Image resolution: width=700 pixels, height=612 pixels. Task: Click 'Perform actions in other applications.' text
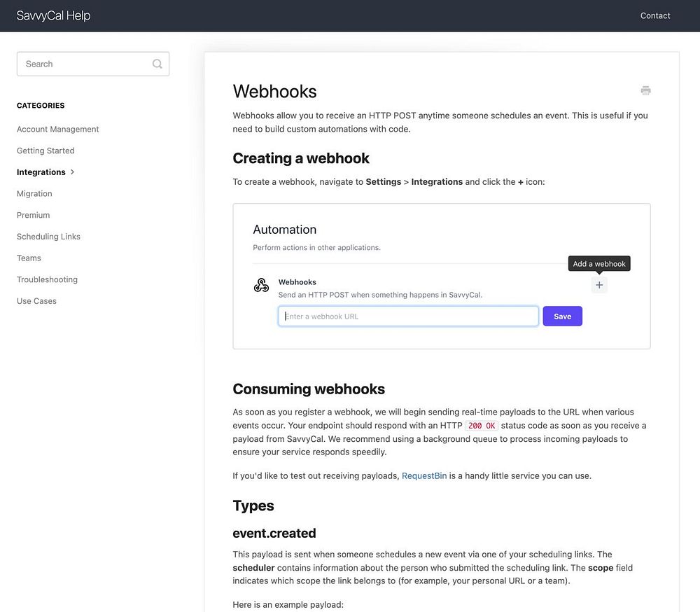coord(316,247)
